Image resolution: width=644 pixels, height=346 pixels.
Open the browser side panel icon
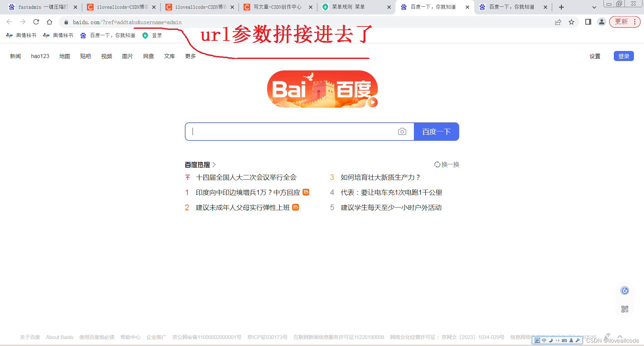pyautogui.click(x=588, y=22)
